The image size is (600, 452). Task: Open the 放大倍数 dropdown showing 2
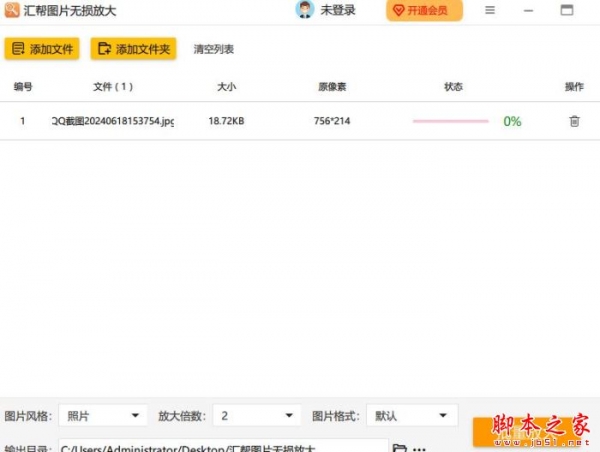pyautogui.click(x=257, y=415)
